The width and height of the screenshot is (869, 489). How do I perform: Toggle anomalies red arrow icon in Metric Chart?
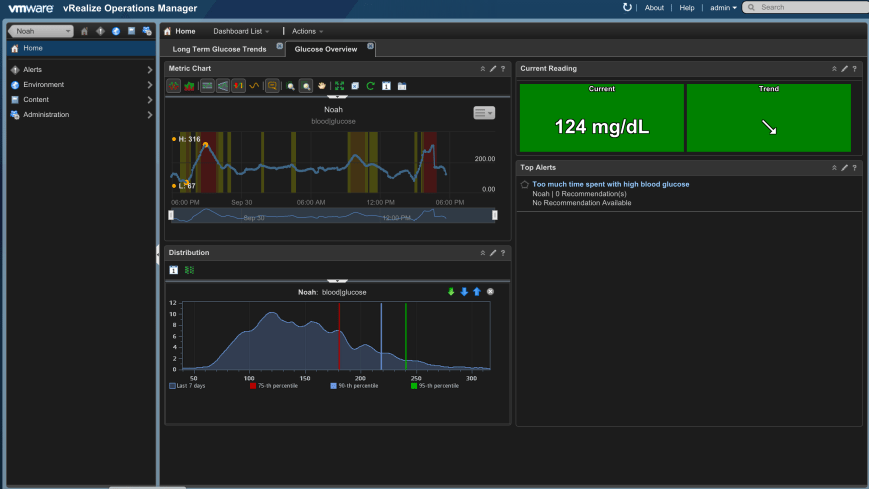pos(238,86)
